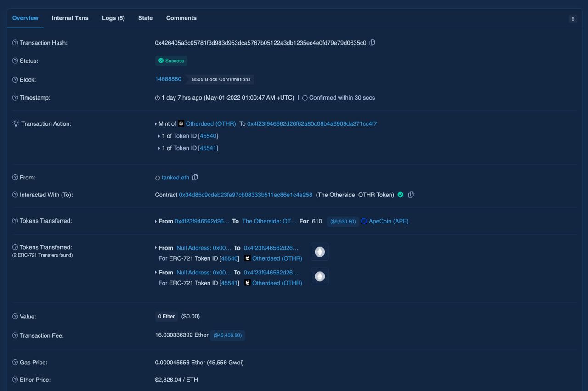
Task: Open the Internal Txns tab
Action: 70,18
